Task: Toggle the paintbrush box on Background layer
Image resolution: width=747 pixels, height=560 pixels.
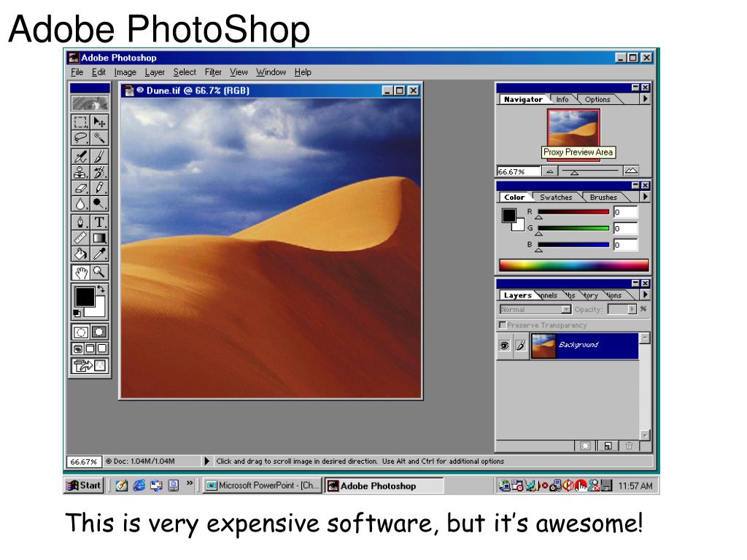Action: click(x=521, y=345)
